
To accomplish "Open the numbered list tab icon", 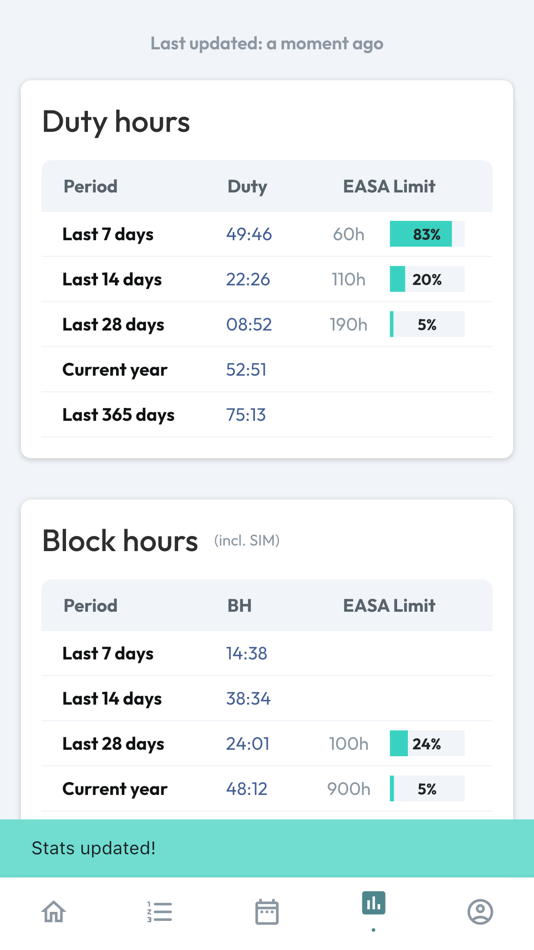I will 160,911.
